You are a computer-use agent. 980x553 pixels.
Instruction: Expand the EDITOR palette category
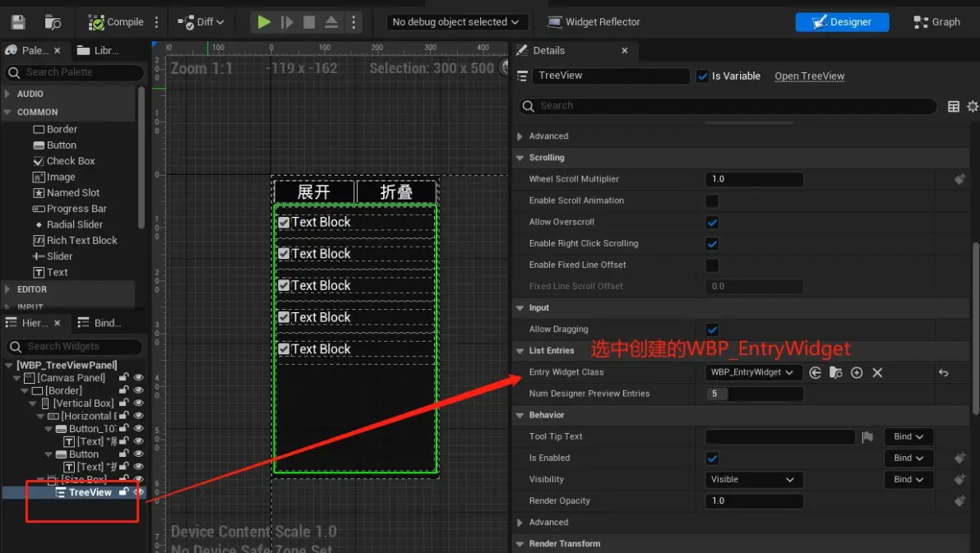tap(7, 289)
